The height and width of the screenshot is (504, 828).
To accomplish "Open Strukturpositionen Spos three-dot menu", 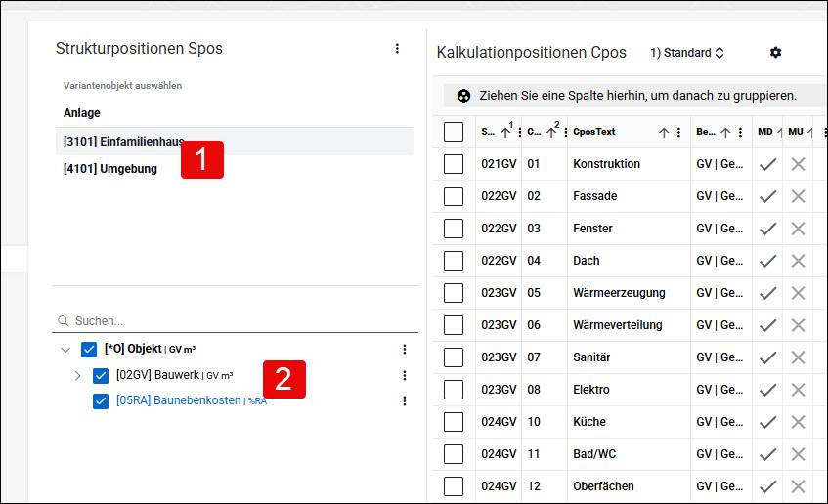I will coord(397,49).
